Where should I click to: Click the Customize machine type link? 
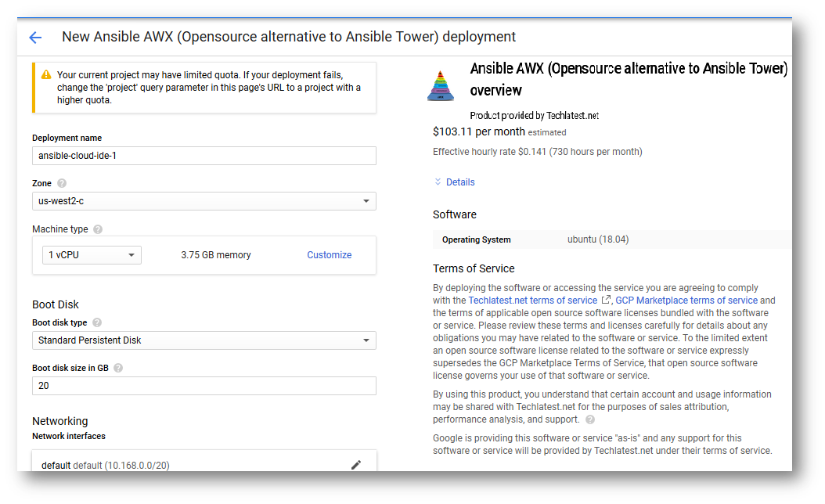[x=330, y=254]
